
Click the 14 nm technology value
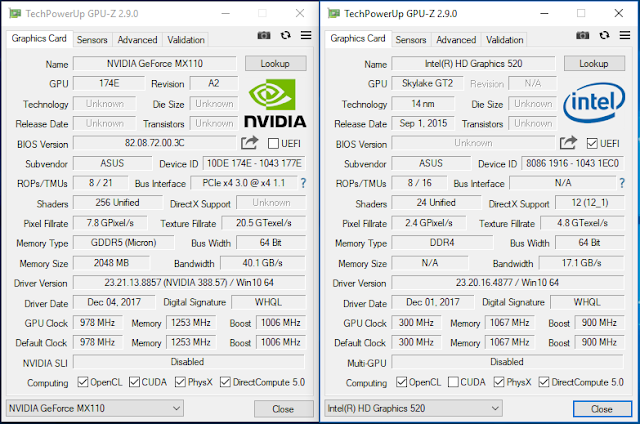point(423,104)
